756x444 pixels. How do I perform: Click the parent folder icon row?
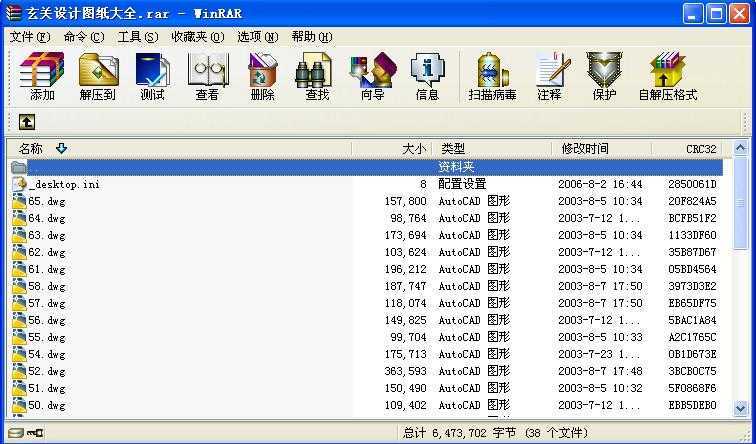(366, 167)
